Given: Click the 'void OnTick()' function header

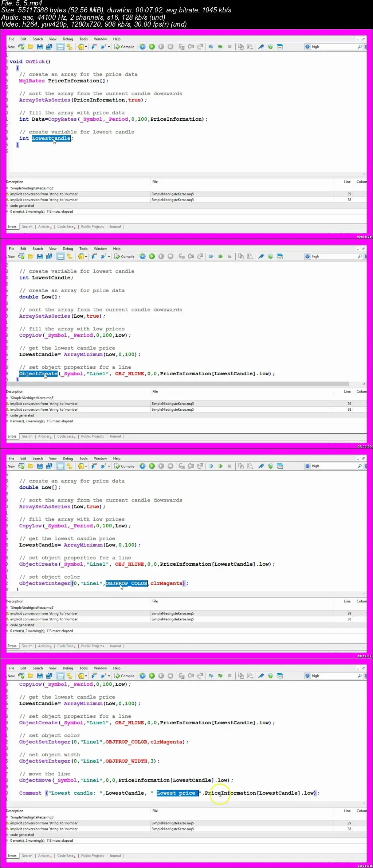Looking at the screenshot, I should click(x=30, y=62).
